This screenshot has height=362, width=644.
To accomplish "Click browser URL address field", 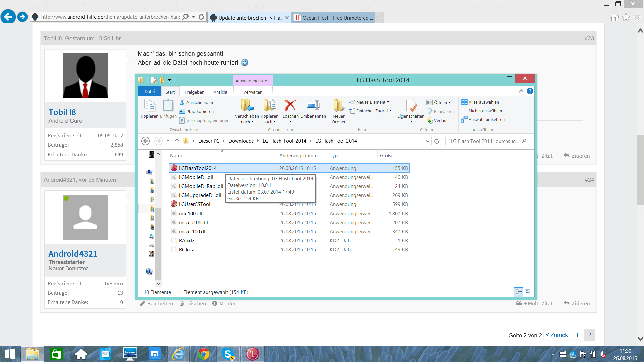I will pos(110,17).
